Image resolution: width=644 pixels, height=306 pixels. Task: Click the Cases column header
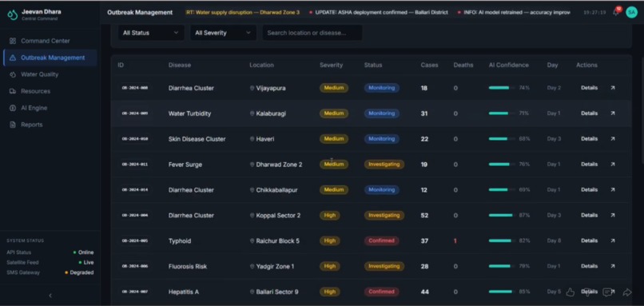click(x=429, y=65)
